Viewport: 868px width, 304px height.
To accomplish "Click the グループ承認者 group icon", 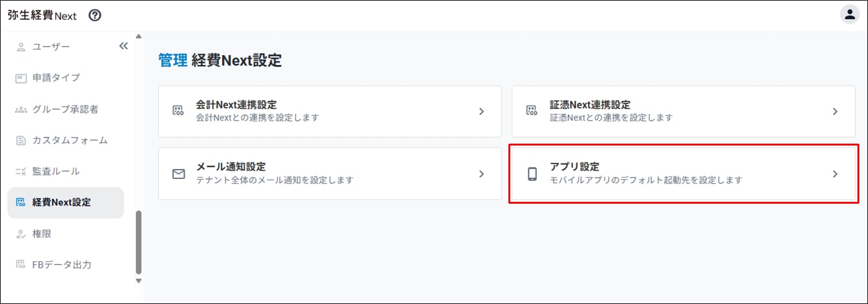I will pos(21,110).
